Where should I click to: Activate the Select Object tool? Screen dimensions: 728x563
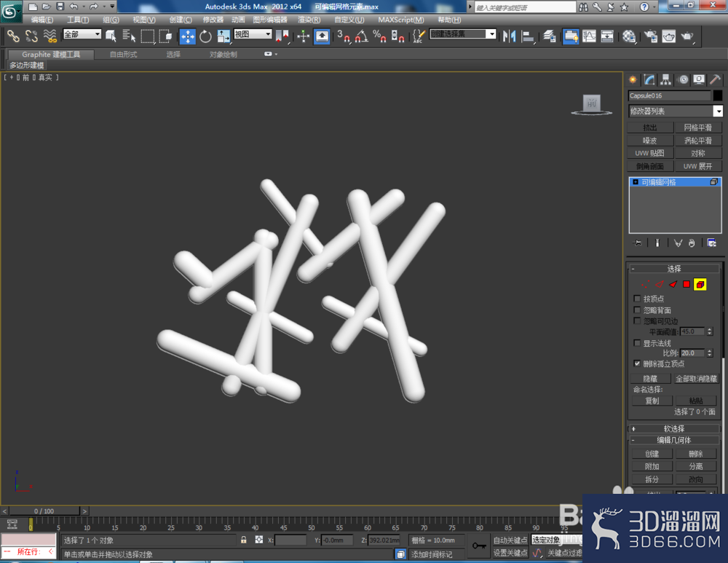pyautogui.click(x=111, y=36)
